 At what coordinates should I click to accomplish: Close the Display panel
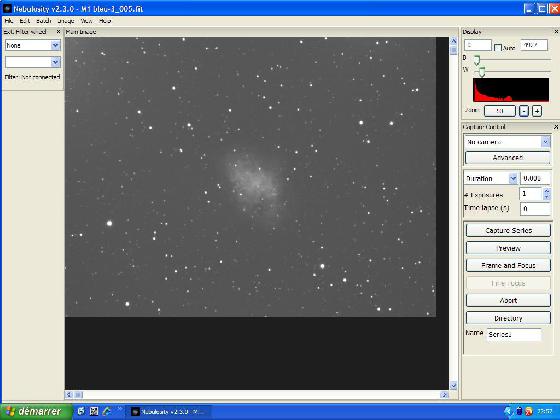click(x=556, y=32)
